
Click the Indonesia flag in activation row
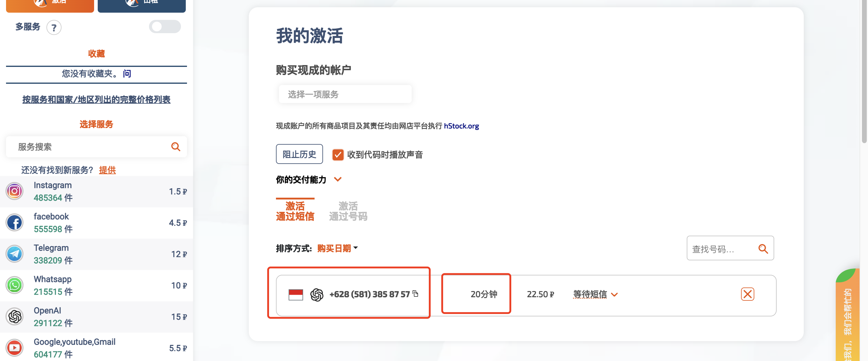(x=296, y=295)
